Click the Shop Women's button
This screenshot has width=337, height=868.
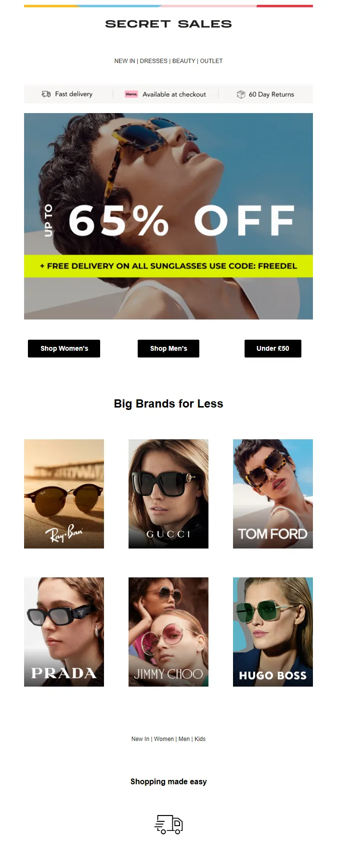(64, 348)
